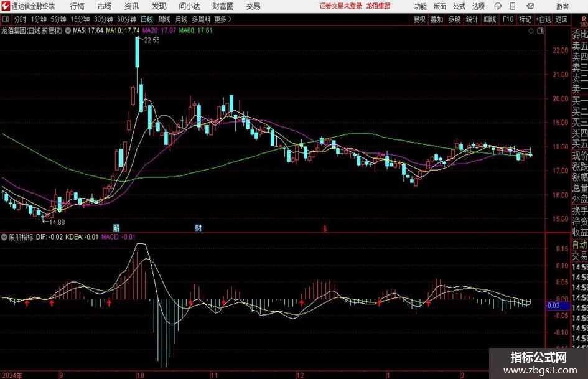588x379 pixels.
Task: Click the red $ marker on chart bottom
Action: (325, 228)
